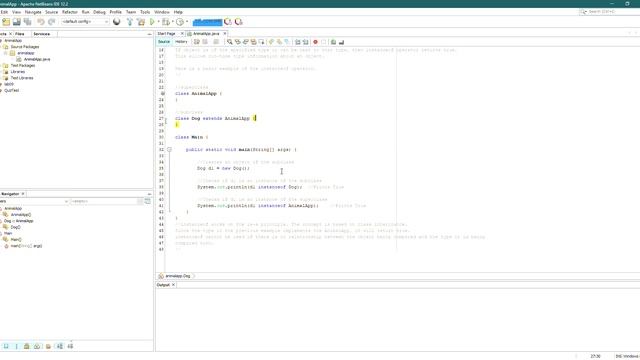Select Test Libraries node in project tree
Screen dimensions: 640x360
(22, 78)
